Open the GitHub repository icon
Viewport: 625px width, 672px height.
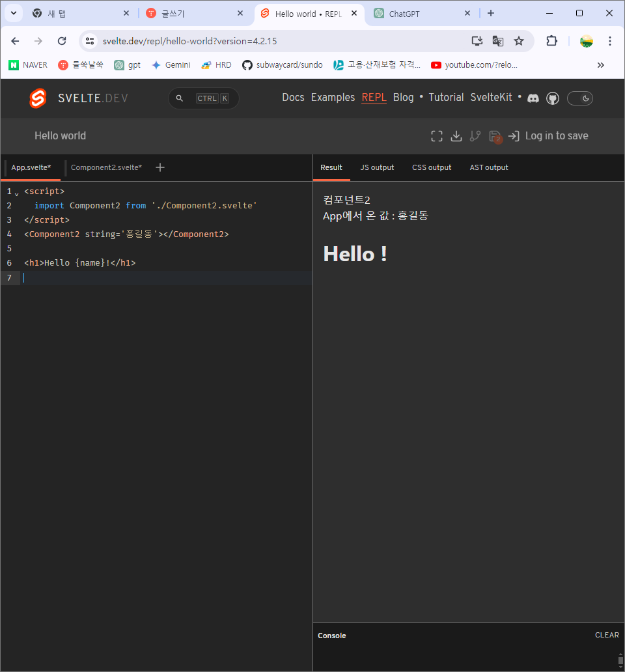tap(553, 98)
